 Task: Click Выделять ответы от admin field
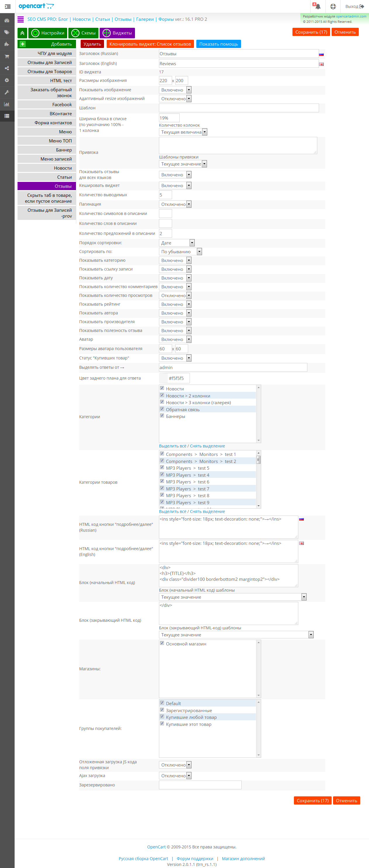click(233, 367)
